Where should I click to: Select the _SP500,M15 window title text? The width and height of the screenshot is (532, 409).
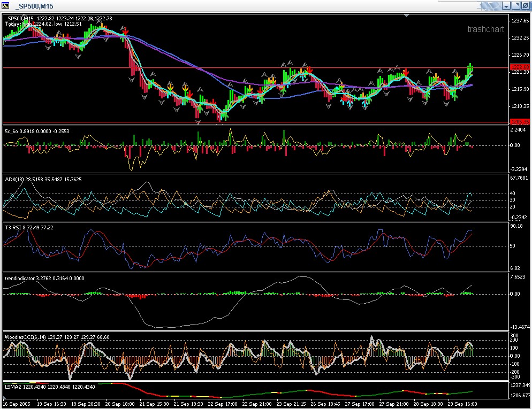(34, 6)
